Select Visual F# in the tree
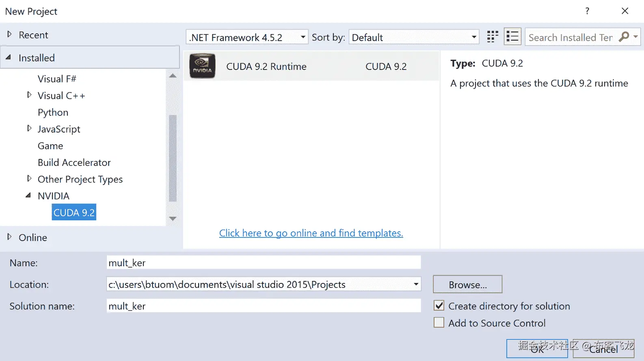 pyautogui.click(x=57, y=79)
